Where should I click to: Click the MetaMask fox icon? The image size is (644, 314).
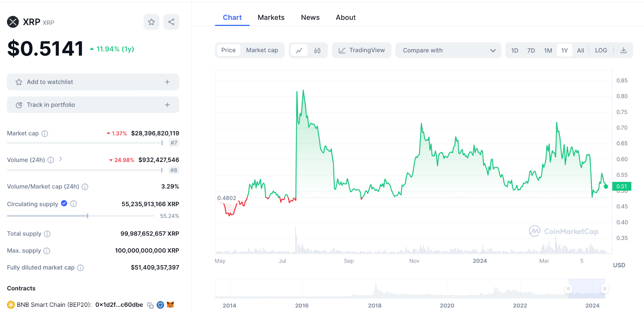click(170, 305)
